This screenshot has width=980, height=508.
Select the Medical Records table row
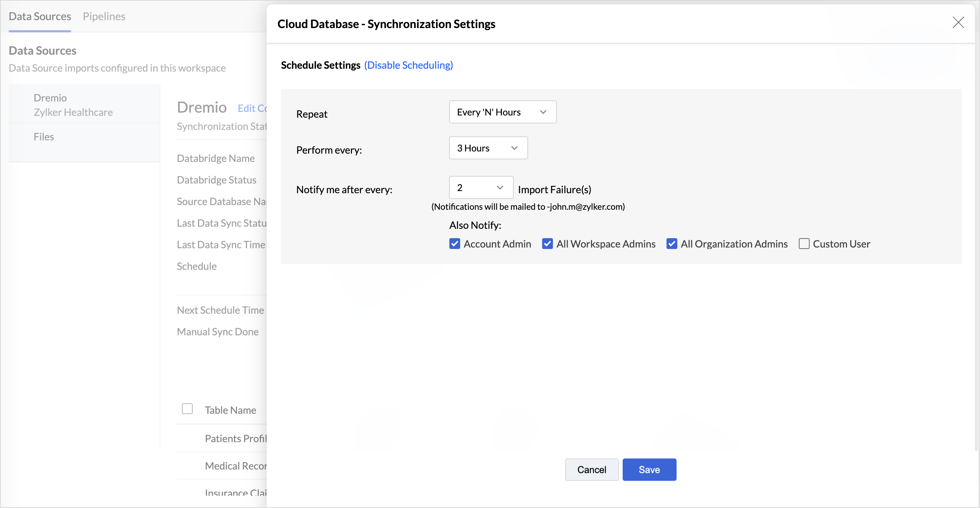coord(236,466)
